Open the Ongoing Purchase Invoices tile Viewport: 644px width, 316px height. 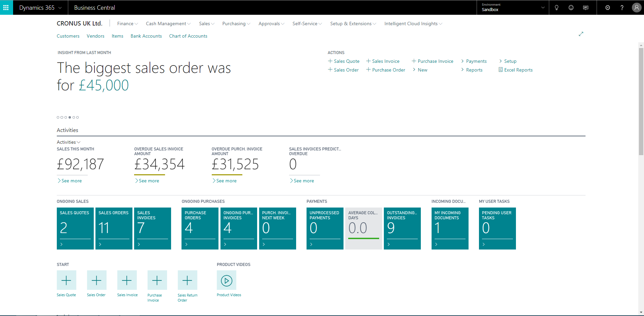pyautogui.click(x=239, y=228)
